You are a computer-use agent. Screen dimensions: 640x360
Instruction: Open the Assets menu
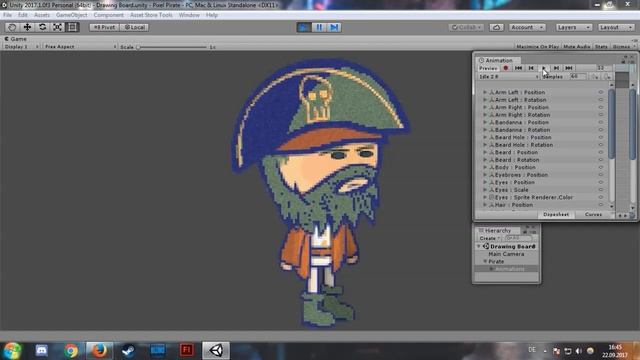tap(42, 15)
